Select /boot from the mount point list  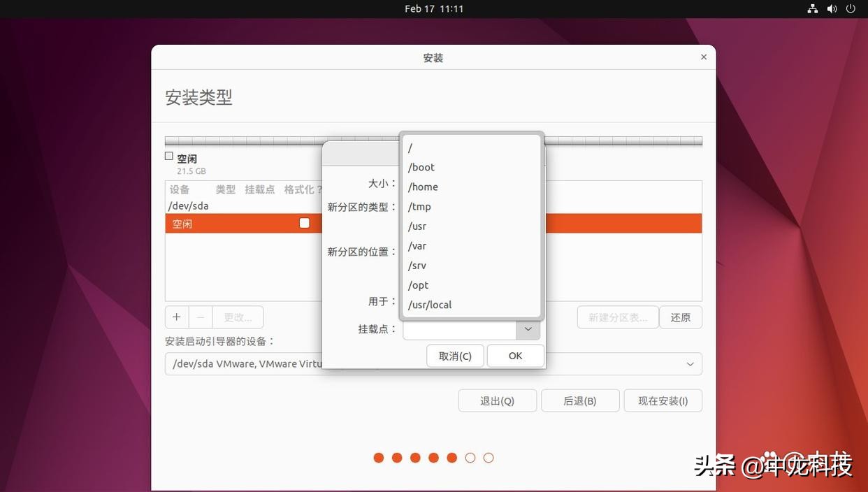click(421, 166)
